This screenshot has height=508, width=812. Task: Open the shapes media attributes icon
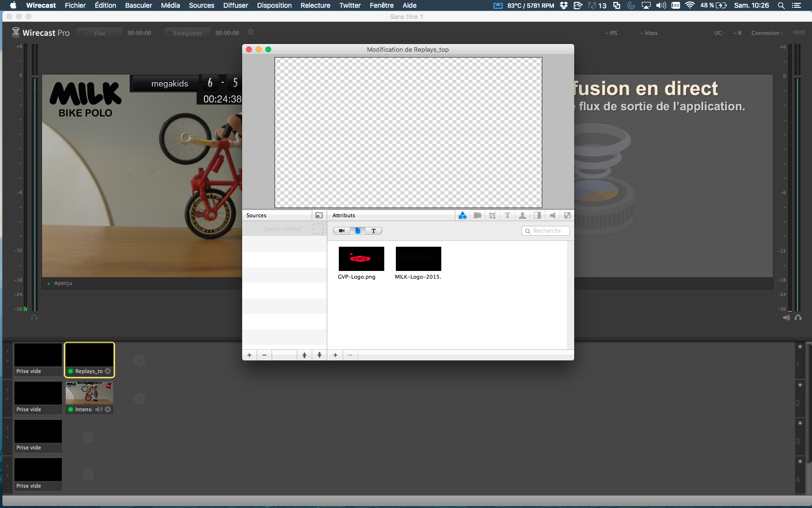point(463,216)
